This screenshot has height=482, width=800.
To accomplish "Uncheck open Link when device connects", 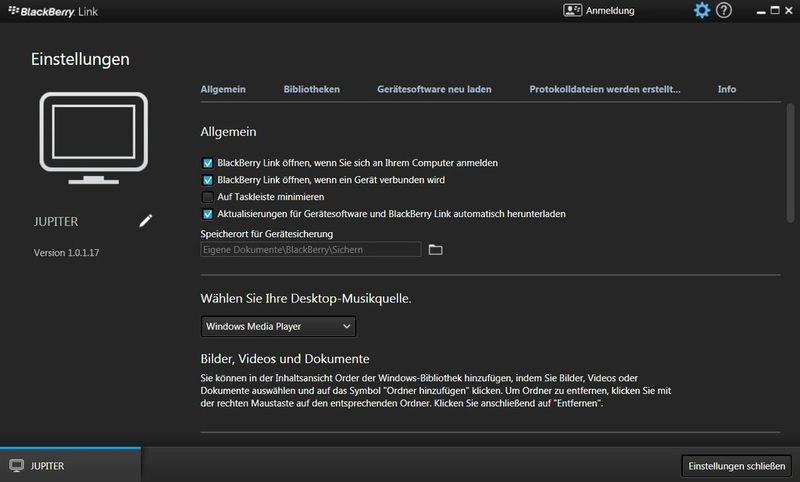I will (207, 180).
